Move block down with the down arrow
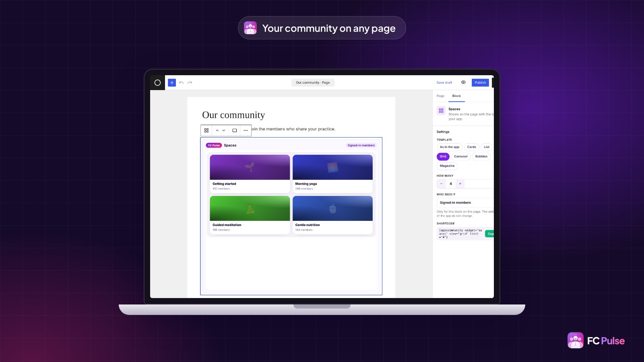644x362 pixels. click(224, 130)
